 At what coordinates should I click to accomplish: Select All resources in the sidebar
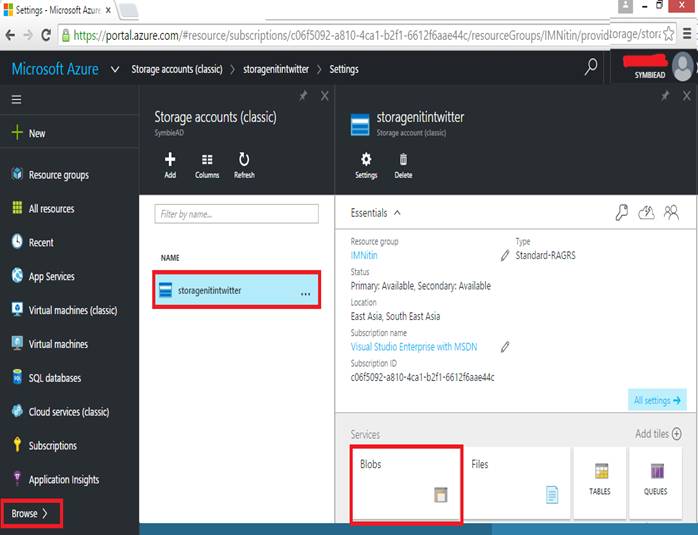point(51,209)
